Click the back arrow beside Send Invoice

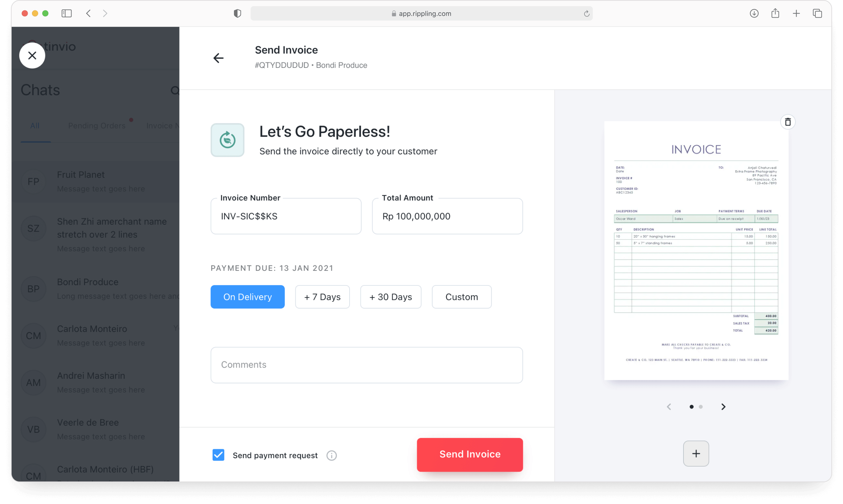click(x=218, y=58)
